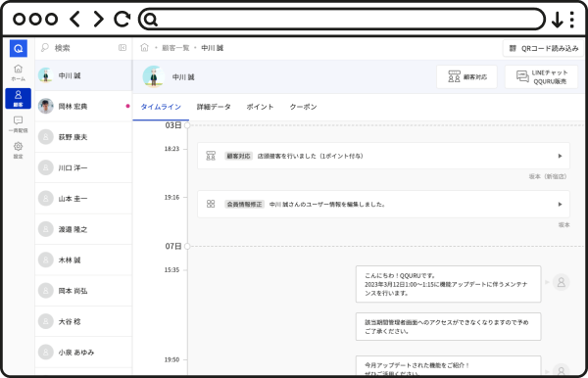
Task: Click the 18:23 timestamp
Action: [x=171, y=149]
